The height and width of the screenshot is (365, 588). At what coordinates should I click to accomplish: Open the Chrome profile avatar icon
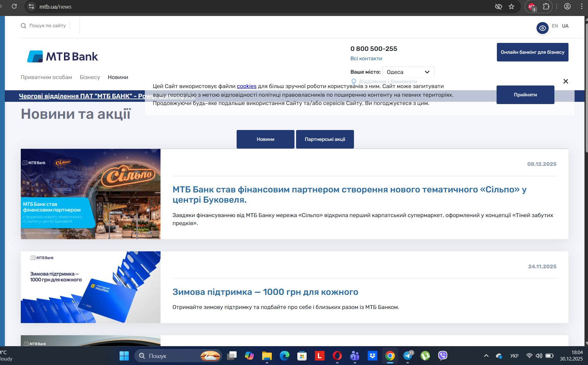(x=567, y=6)
